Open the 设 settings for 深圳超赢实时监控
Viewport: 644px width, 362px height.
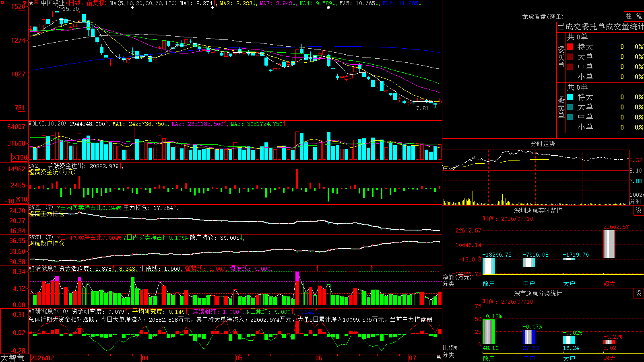639,210
